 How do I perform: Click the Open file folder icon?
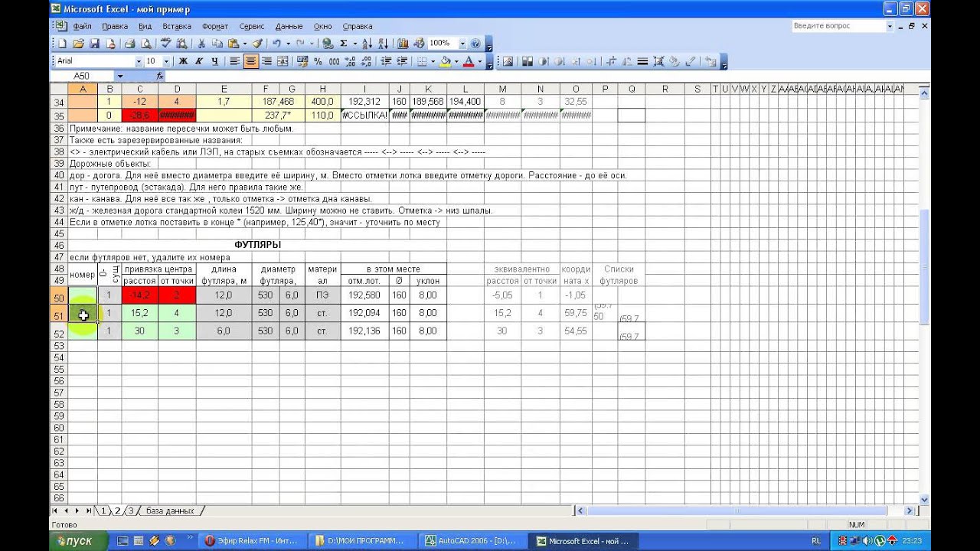pyautogui.click(x=78, y=44)
